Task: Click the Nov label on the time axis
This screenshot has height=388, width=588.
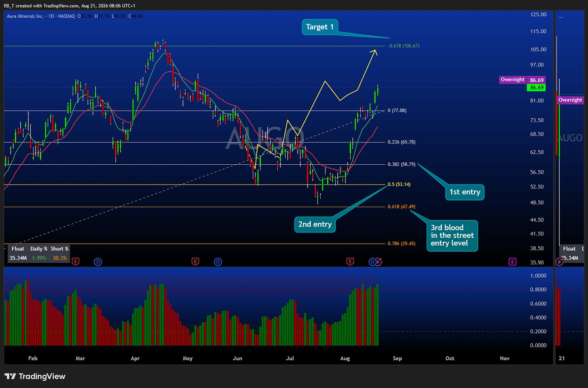Action: 505,358
